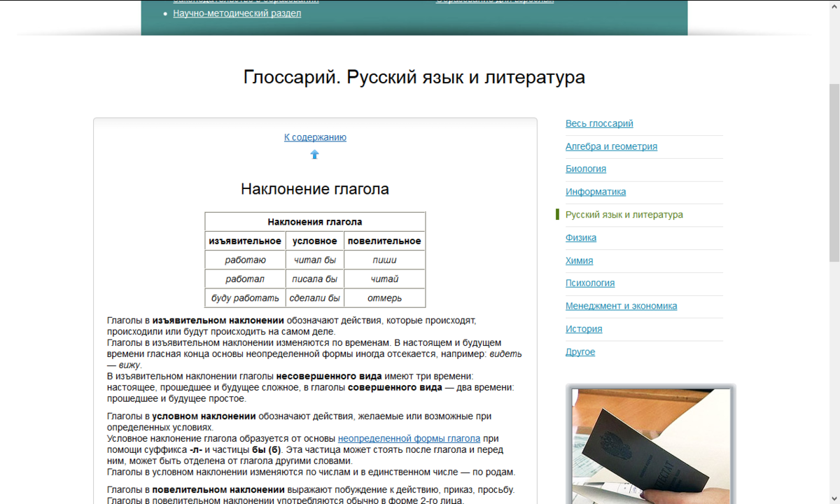This screenshot has height=504, width=840.
Task: Click the читай table cell
Action: 384,279
